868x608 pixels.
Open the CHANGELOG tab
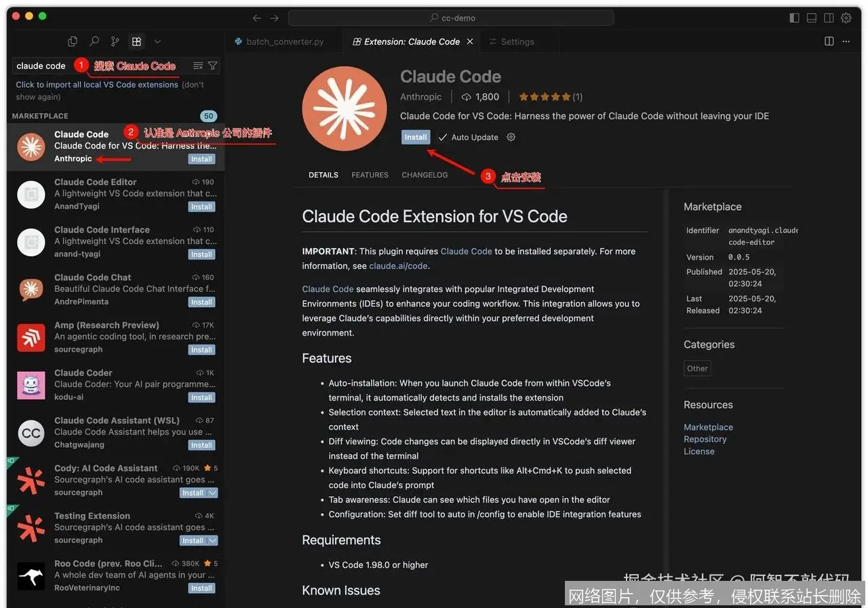425,175
